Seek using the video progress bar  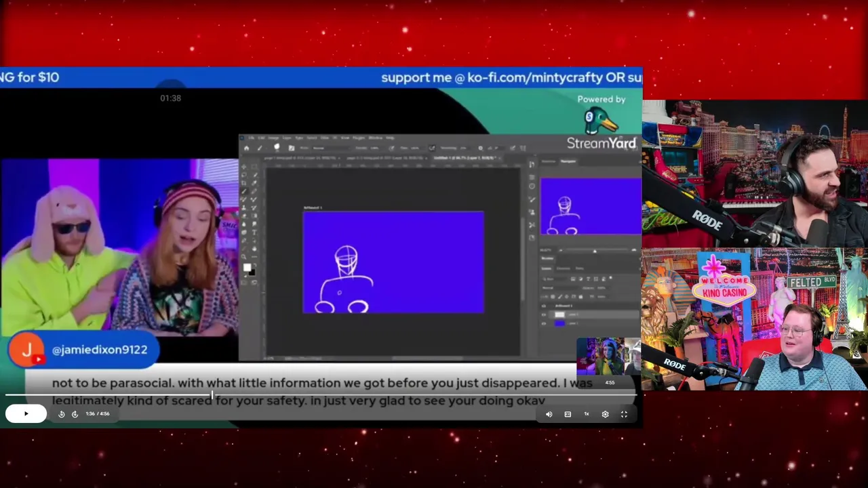(320, 395)
